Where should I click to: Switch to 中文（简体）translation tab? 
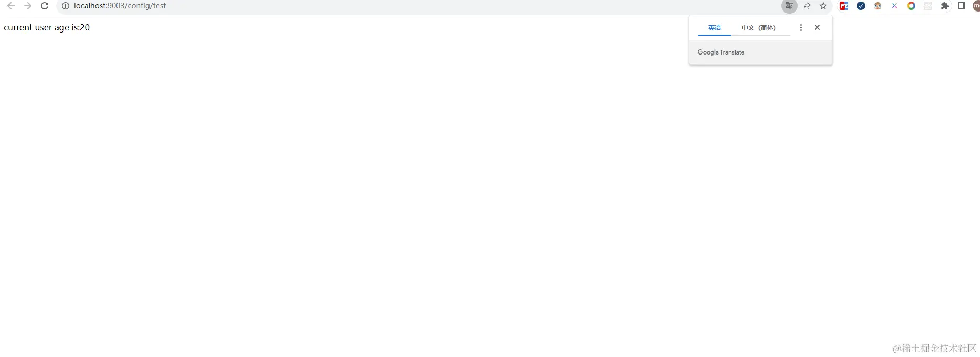[759, 28]
